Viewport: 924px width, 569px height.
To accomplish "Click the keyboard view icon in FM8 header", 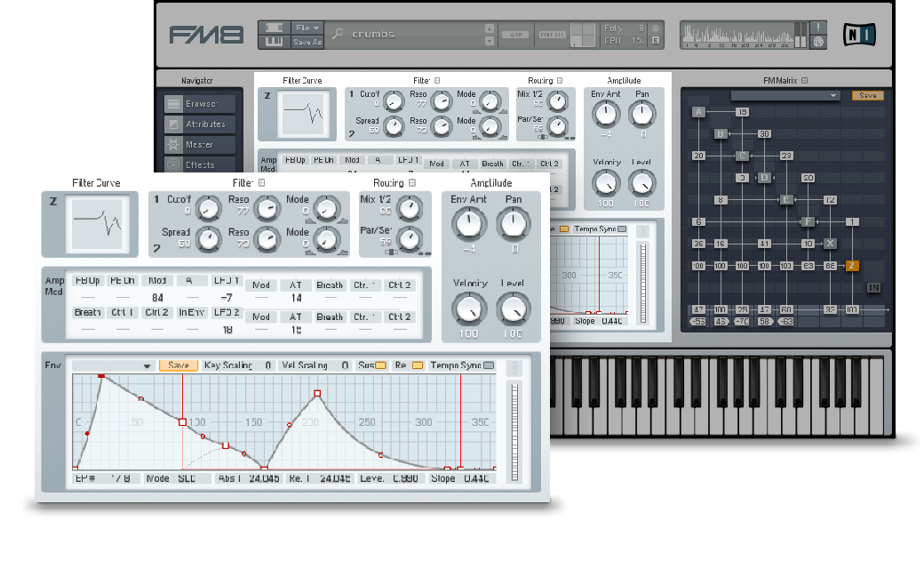I will click(x=274, y=42).
